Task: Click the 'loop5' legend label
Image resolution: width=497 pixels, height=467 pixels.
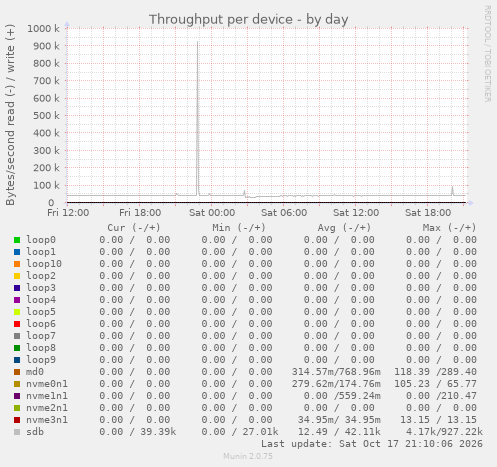Action: pos(41,312)
